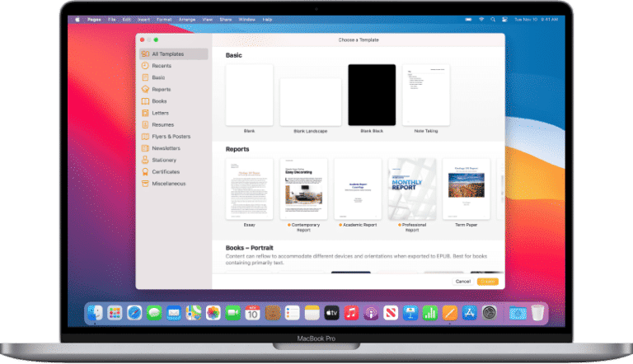Open Pages in the Dock

coord(450,313)
